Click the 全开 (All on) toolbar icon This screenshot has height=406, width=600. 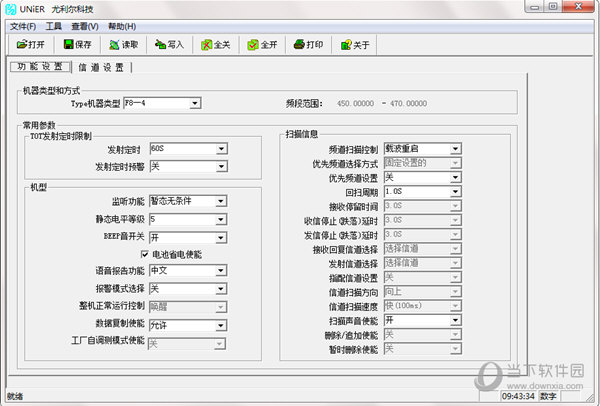253,45
